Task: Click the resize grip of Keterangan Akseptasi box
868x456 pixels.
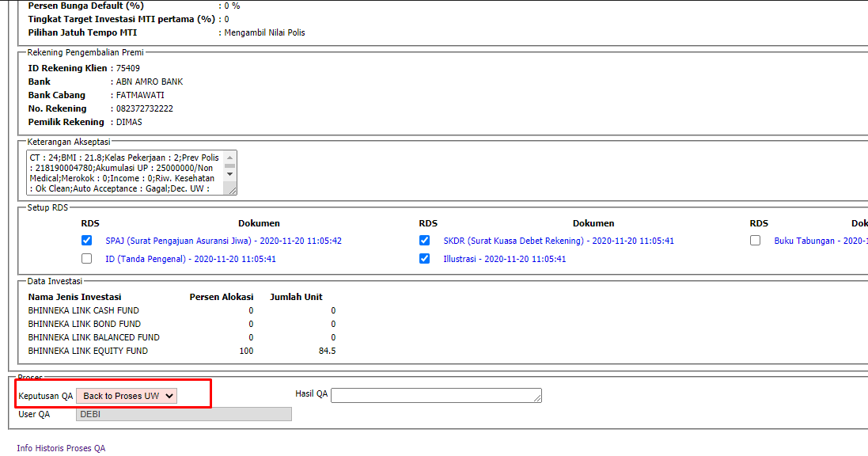Action: point(233,190)
